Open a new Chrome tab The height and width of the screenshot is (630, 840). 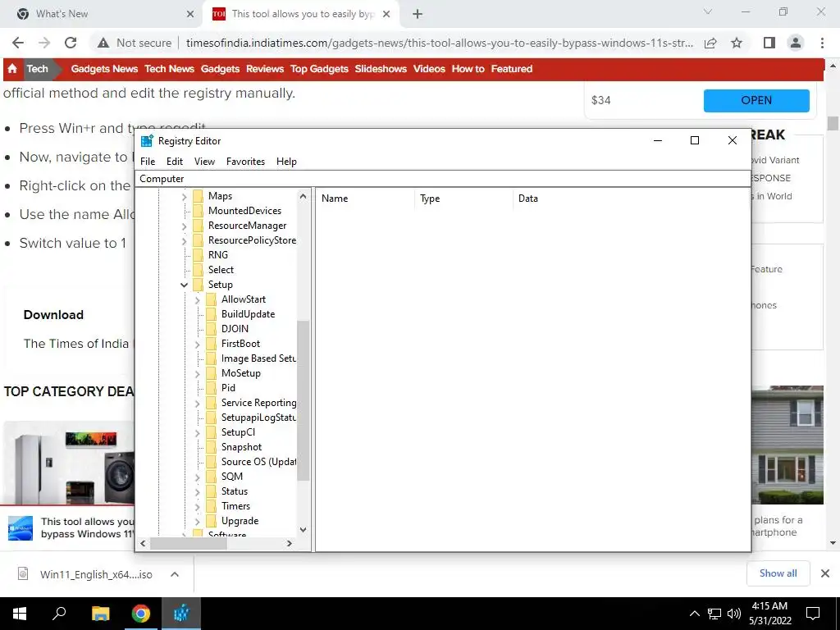[x=418, y=14]
